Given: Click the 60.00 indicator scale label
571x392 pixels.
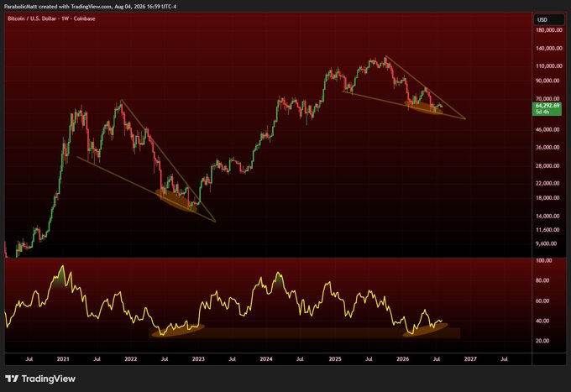Looking at the screenshot, I should click(542, 301).
